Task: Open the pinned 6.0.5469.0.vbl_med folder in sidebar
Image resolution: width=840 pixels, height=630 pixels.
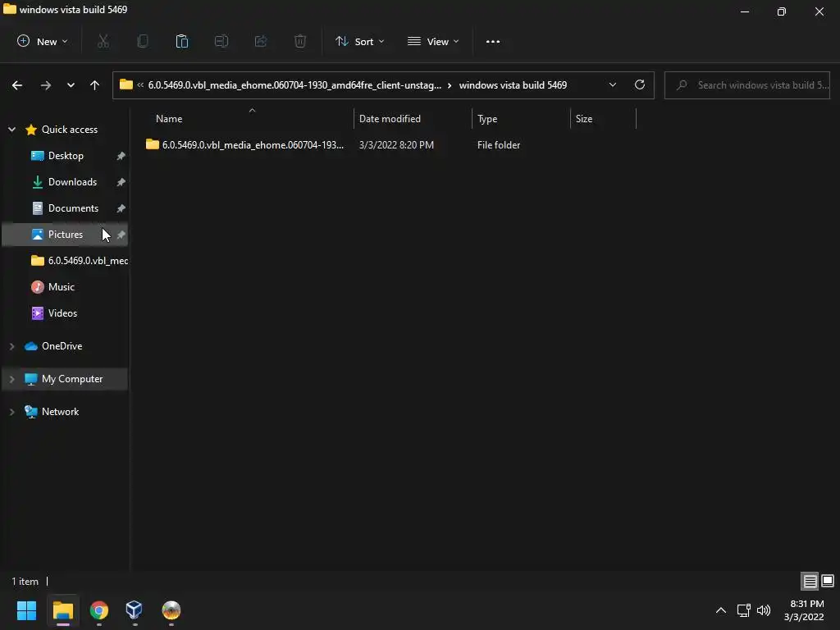Action: 80,261
